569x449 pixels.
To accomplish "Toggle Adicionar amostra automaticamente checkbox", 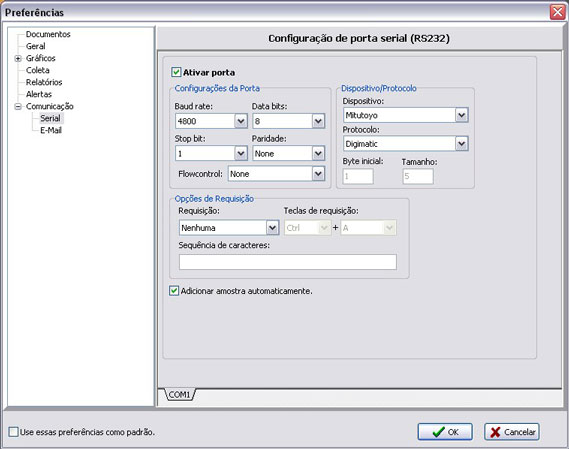I will click(x=174, y=291).
